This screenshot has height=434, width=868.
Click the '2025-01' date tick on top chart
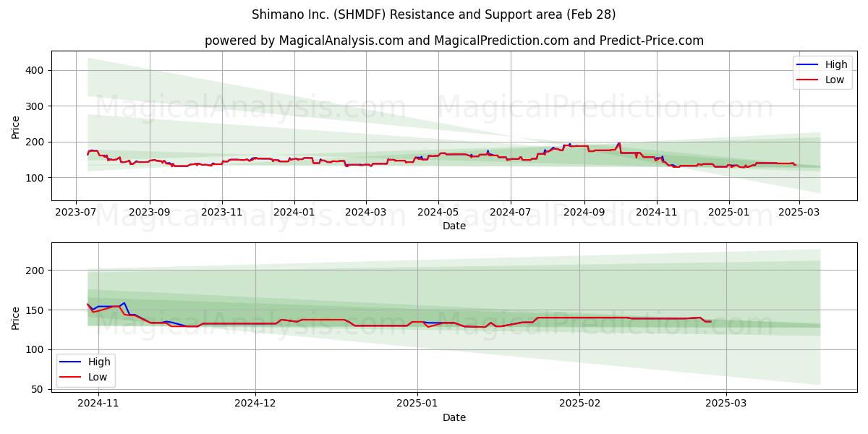728,213
